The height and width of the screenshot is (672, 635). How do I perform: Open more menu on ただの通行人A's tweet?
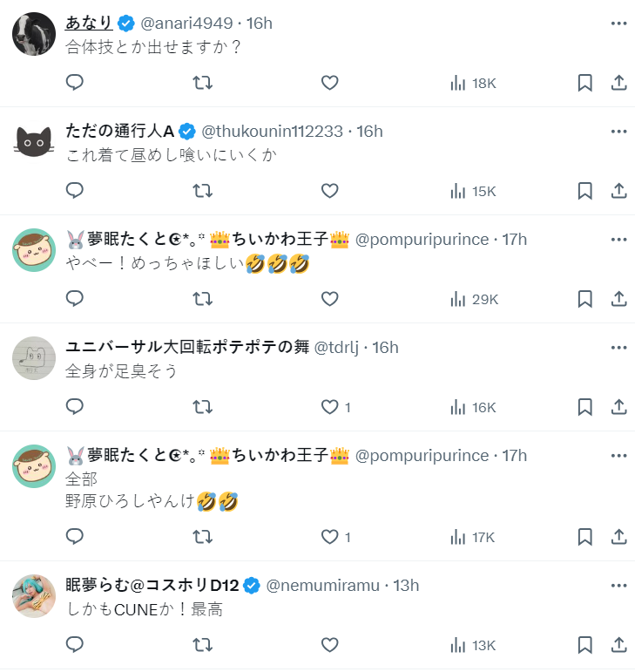click(619, 132)
